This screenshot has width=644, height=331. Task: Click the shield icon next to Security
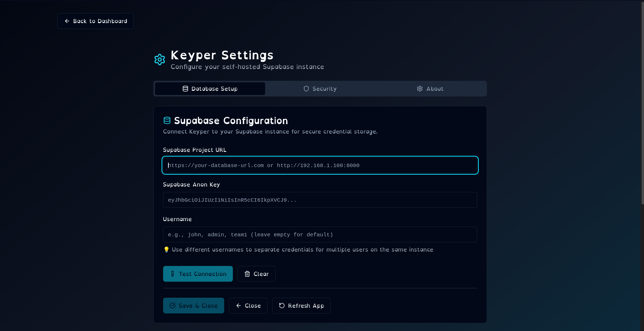(x=306, y=89)
